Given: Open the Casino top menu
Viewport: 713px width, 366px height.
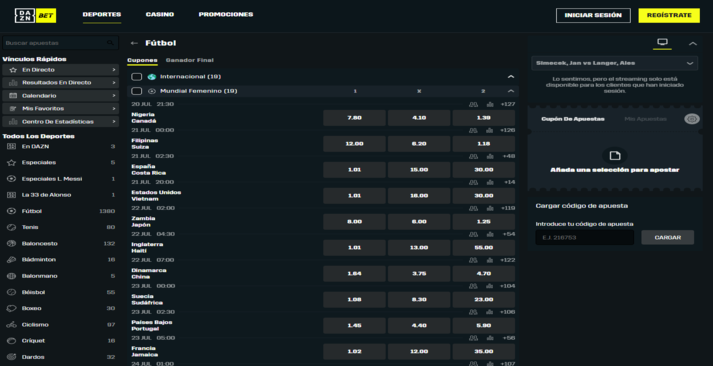Looking at the screenshot, I should (160, 15).
